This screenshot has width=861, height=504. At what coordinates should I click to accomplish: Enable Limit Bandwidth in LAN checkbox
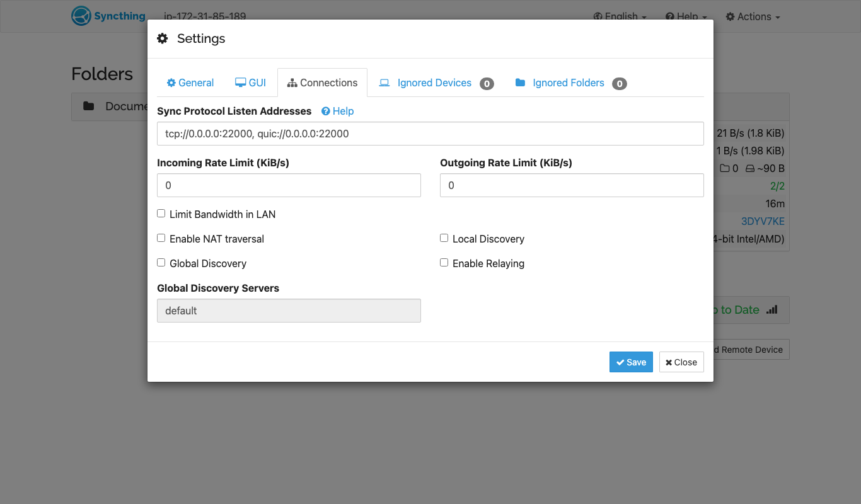click(161, 214)
